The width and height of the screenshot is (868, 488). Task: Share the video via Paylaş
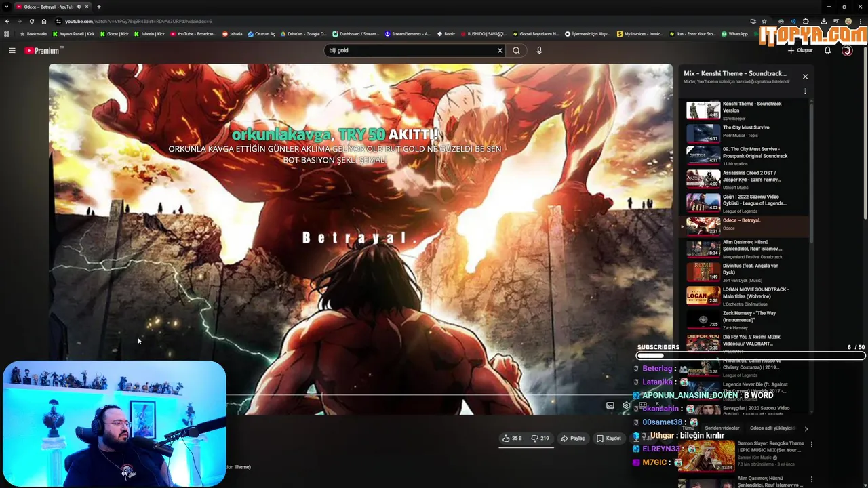coord(572,439)
